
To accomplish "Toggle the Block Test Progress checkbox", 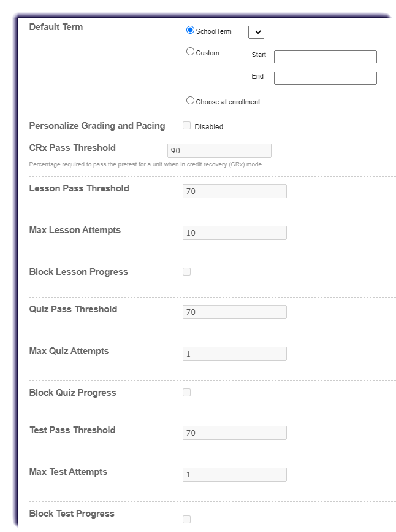I will pos(187,519).
